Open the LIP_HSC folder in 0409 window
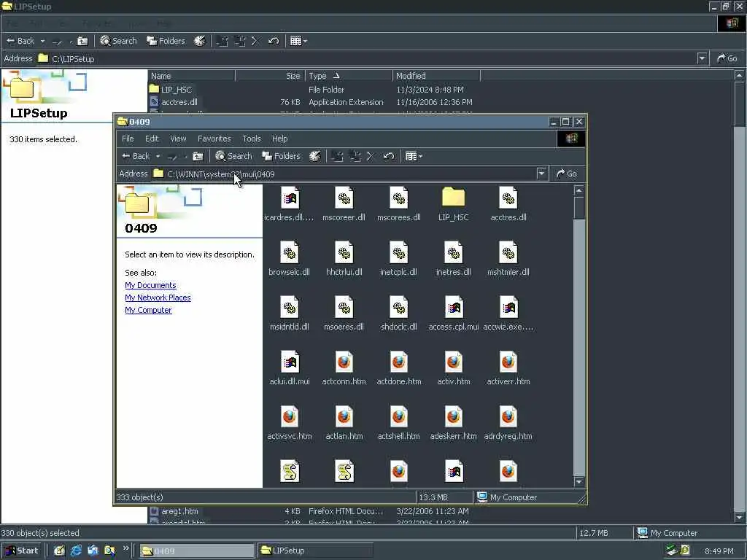Viewport: 747px width, 560px height. pos(453,204)
